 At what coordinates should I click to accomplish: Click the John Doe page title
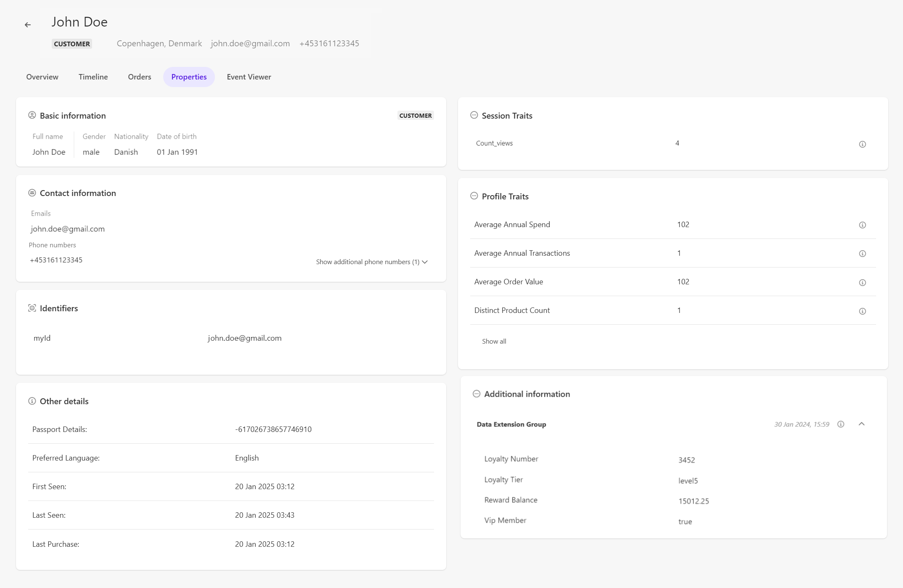79,22
